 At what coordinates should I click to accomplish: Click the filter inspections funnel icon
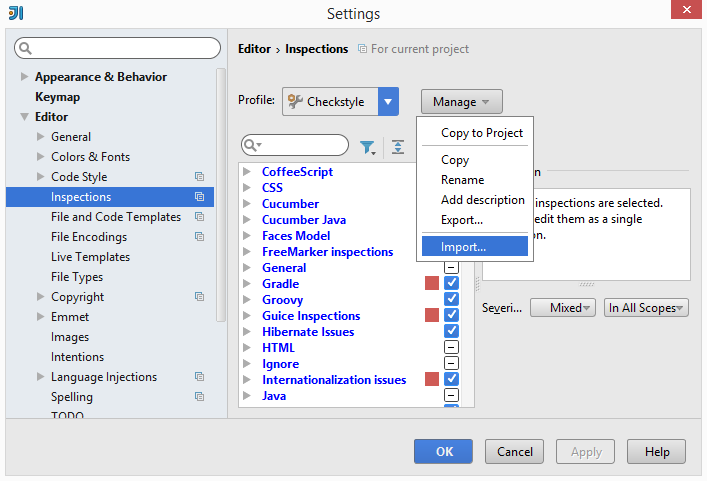[x=368, y=147]
